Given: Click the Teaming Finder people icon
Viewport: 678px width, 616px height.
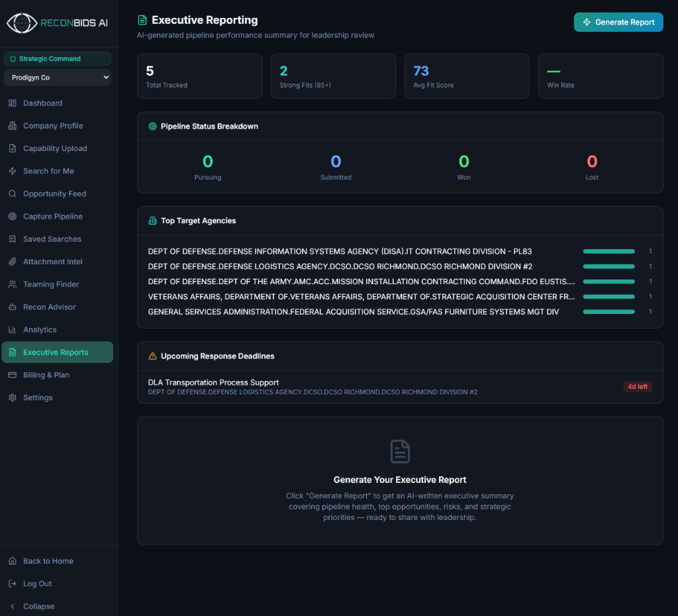Looking at the screenshot, I should [x=13, y=284].
